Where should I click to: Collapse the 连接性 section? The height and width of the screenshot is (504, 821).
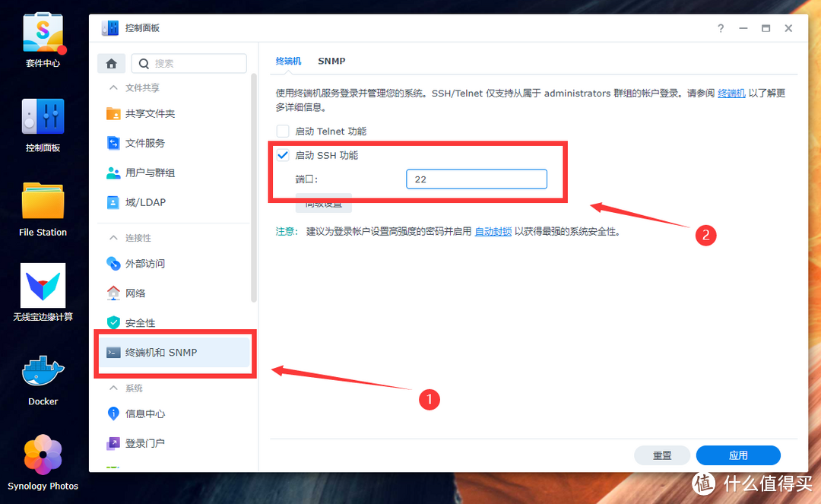[113, 238]
